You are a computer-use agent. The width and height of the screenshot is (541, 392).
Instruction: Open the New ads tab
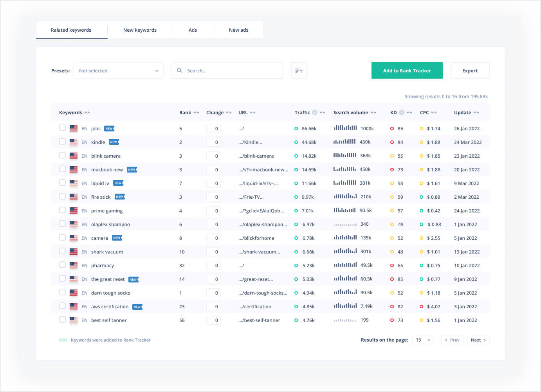coord(239,30)
